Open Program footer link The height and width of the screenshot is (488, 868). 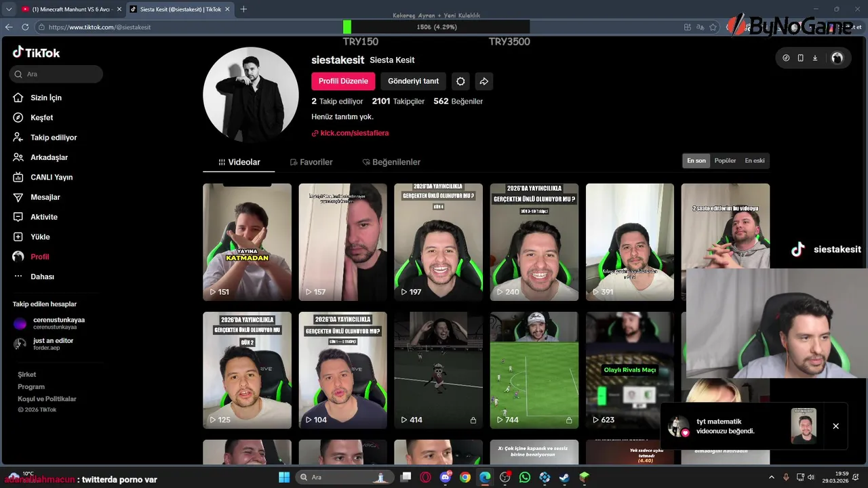pyautogui.click(x=31, y=386)
